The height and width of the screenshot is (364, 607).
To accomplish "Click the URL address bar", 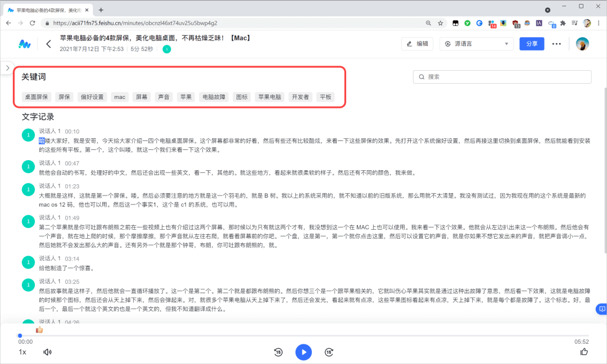I will coord(232,23).
